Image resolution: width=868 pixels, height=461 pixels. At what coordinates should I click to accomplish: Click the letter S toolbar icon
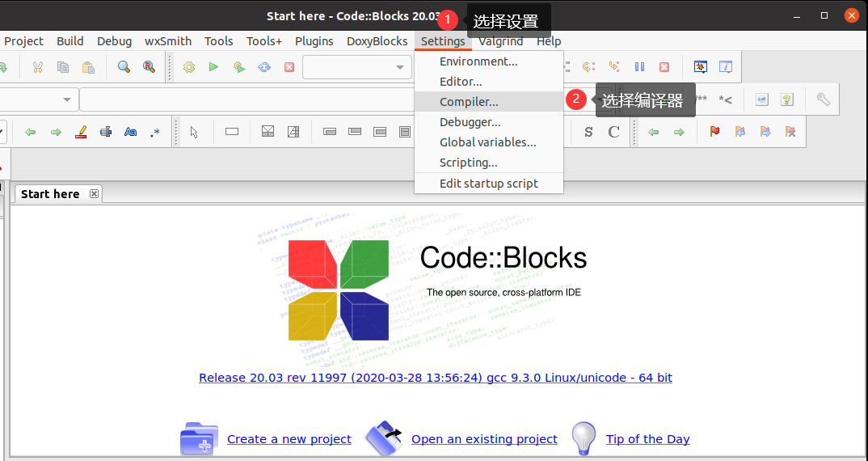[x=588, y=132]
